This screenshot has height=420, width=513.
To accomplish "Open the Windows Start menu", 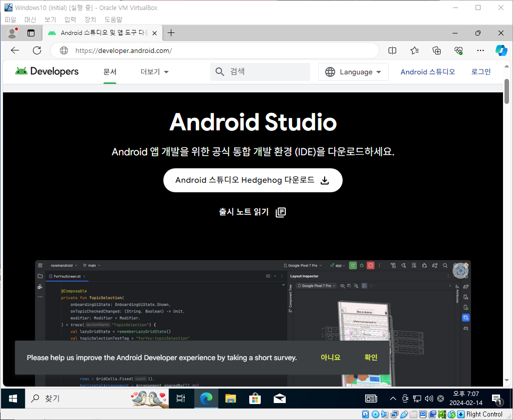I will (13, 399).
